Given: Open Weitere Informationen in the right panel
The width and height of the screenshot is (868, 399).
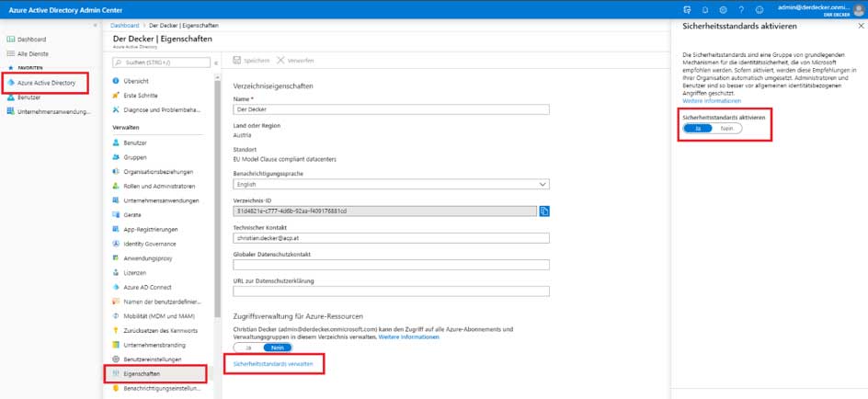Looking at the screenshot, I should tap(712, 101).
